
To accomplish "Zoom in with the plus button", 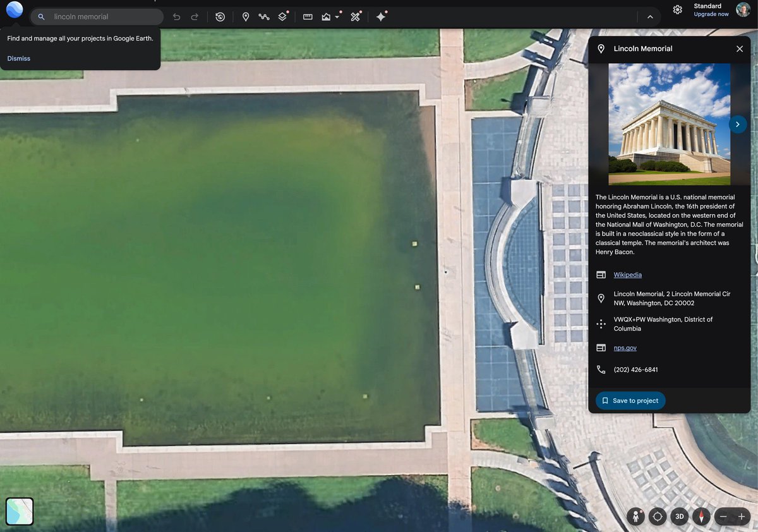I will click(742, 516).
